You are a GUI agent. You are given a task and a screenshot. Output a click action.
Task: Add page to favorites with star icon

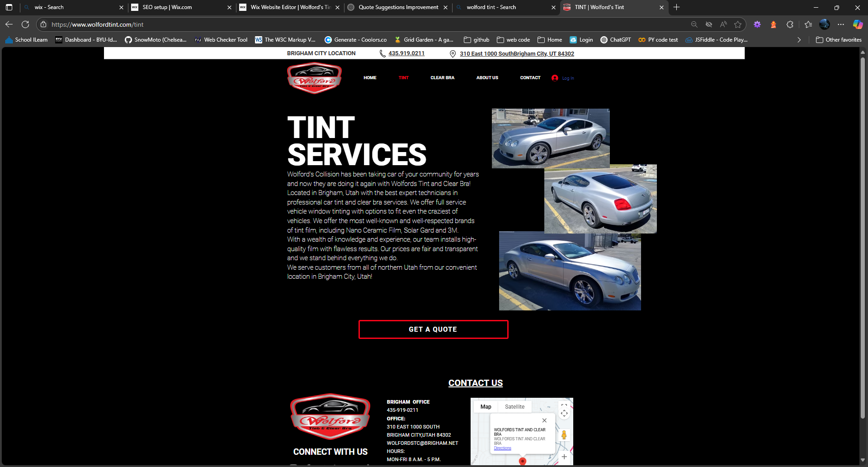[738, 24]
